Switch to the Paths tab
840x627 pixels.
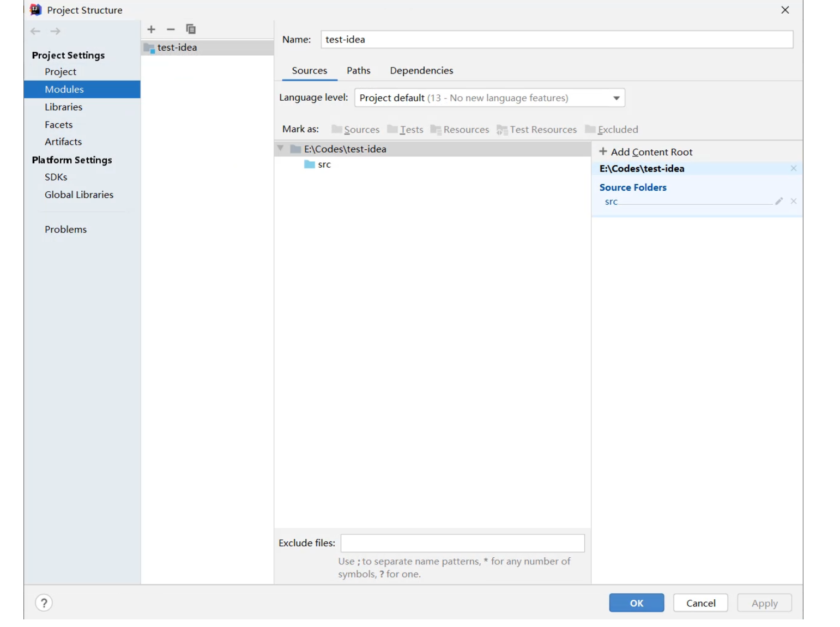click(359, 71)
